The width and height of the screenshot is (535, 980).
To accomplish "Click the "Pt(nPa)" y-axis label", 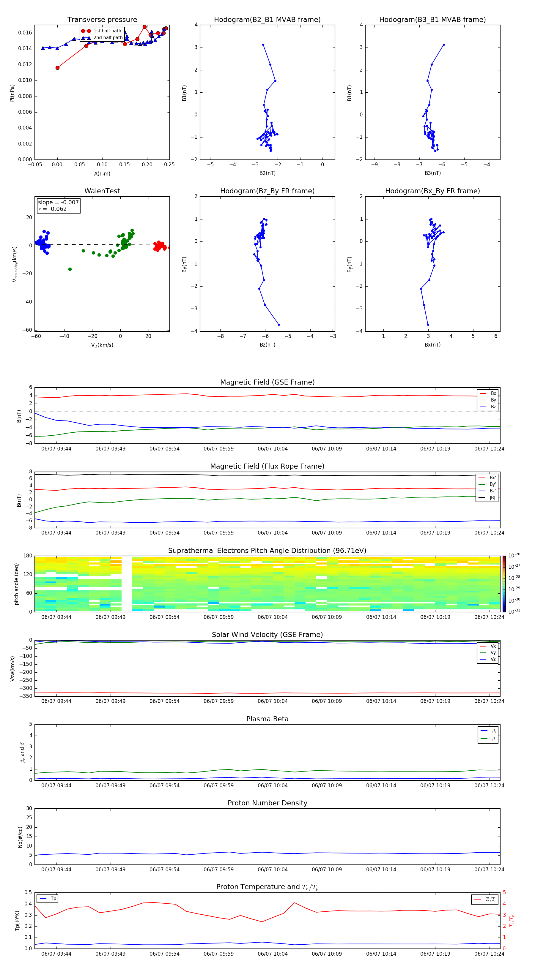I will pos(12,92).
